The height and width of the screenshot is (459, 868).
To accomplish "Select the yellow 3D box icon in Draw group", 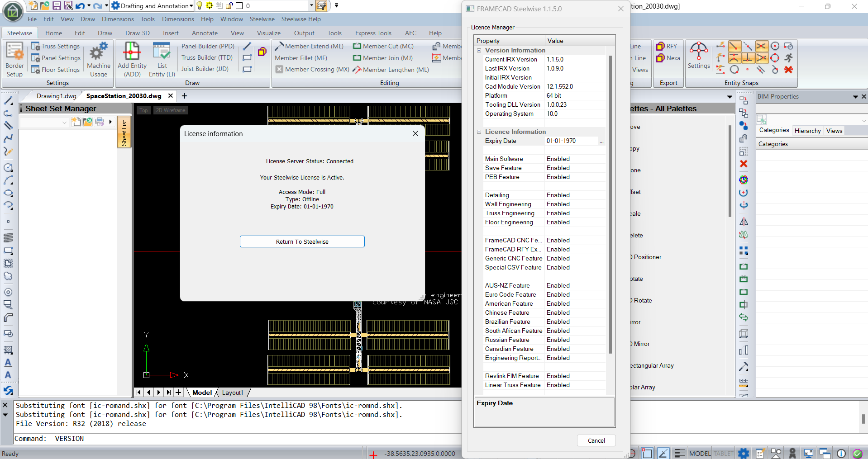I will tap(262, 52).
